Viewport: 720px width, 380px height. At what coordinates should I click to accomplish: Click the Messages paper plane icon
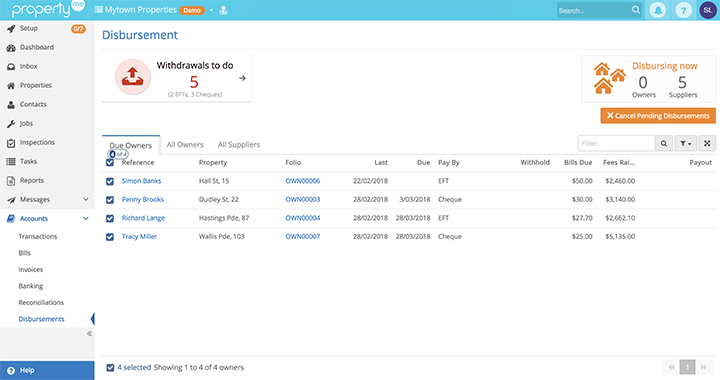point(11,200)
